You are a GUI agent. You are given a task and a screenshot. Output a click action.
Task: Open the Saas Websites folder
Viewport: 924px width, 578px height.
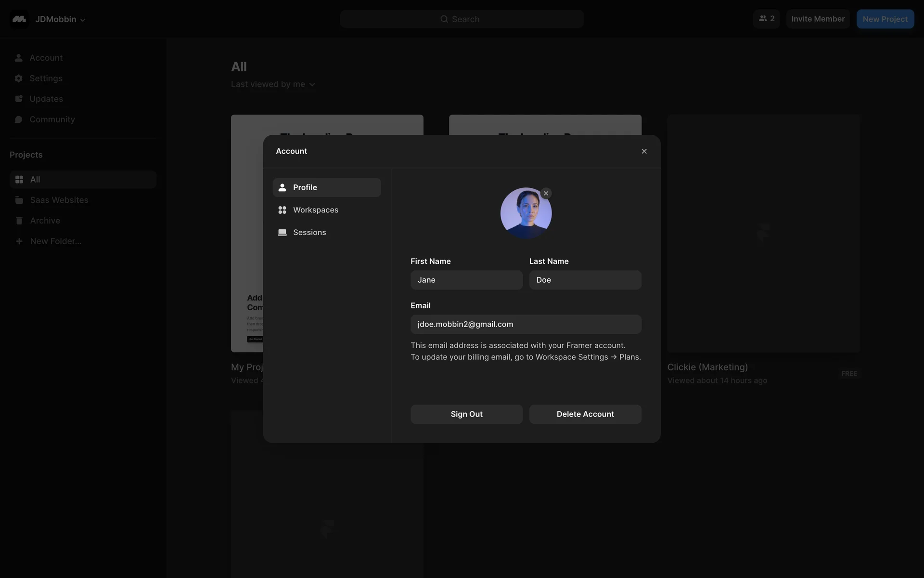59,200
